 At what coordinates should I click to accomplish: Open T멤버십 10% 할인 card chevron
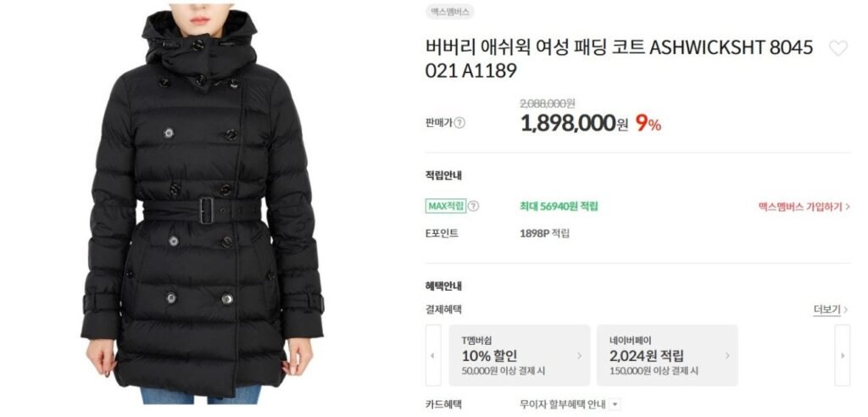click(x=579, y=355)
